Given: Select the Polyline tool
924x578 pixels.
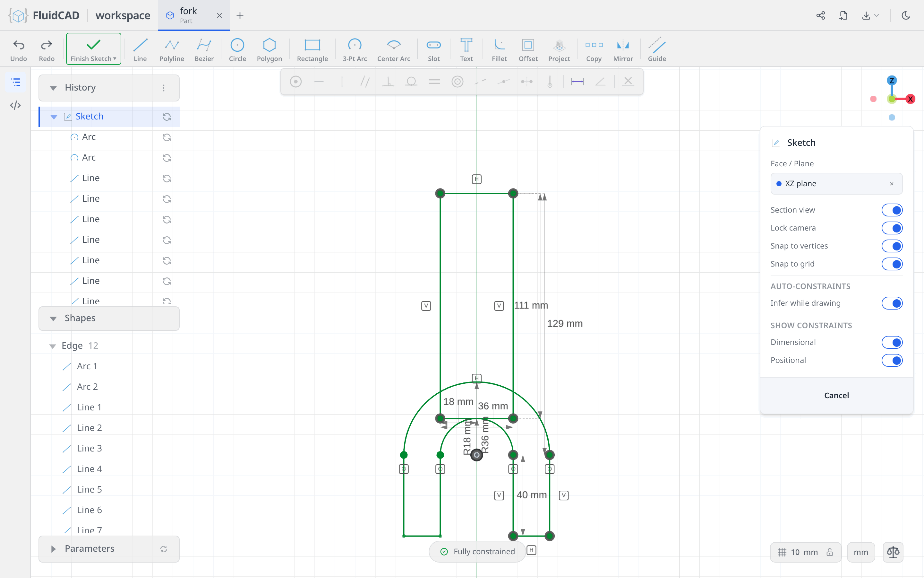Looking at the screenshot, I should 172,50.
